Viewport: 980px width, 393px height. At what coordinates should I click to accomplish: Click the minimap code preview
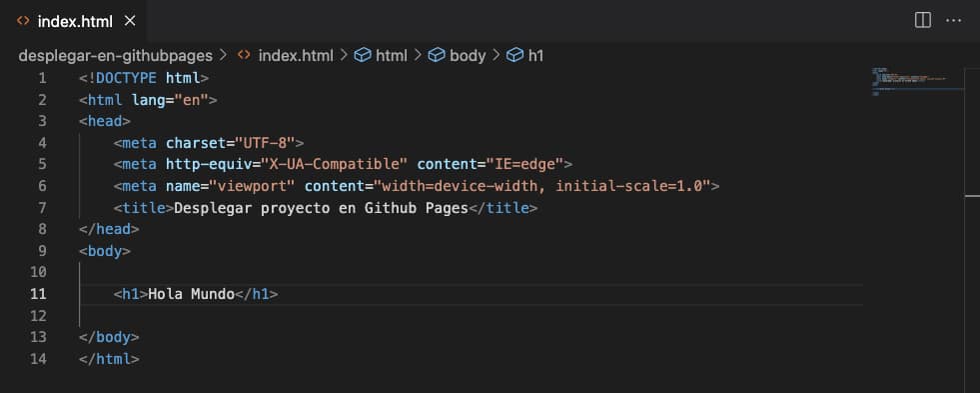tap(909, 80)
